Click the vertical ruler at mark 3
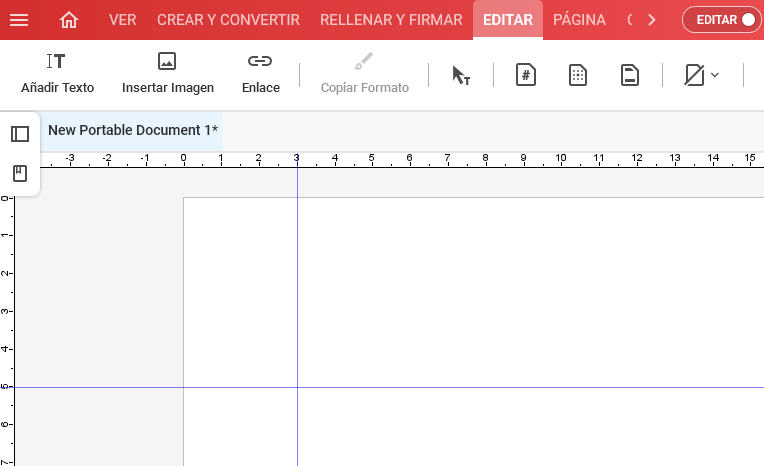This screenshot has width=764, height=466. (x=6, y=311)
